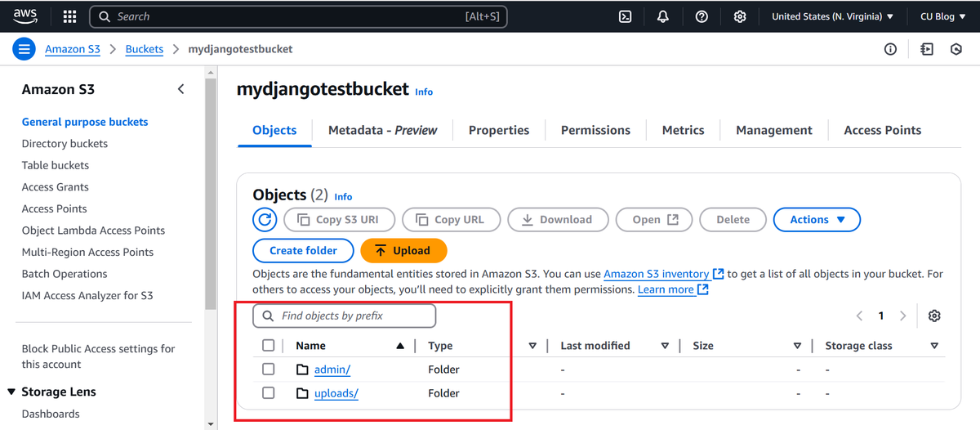Open the info panel icon
The height and width of the screenshot is (430, 980).
[x=891, y=49]
